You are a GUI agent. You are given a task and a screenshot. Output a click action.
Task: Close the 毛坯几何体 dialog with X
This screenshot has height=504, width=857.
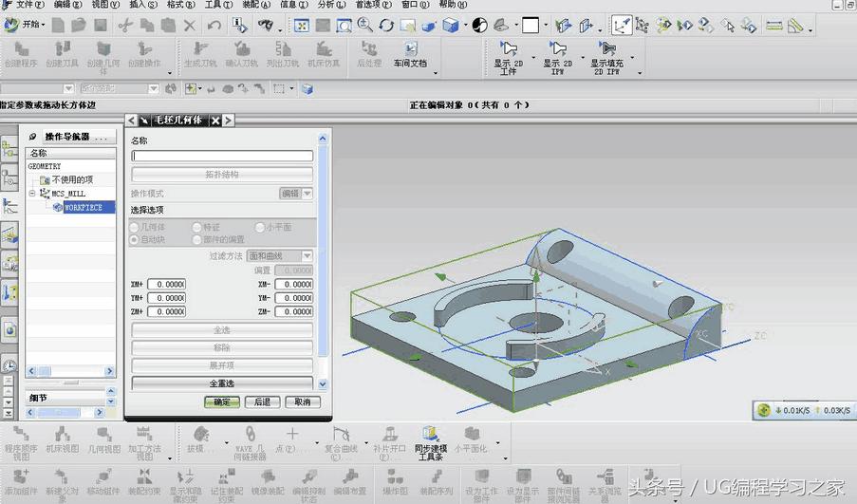click(215, 121)
